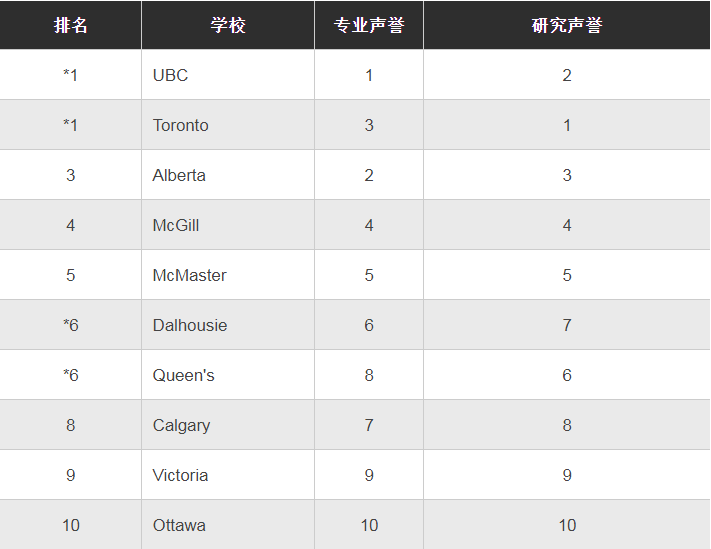Click rank 10 in the Ottawa row
711x549 pixels.
[70, 525]
